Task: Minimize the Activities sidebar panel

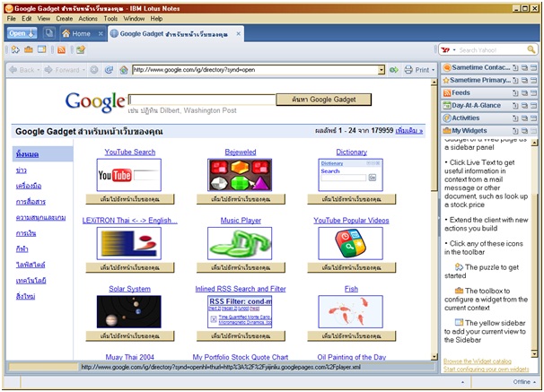Action: 533,118
